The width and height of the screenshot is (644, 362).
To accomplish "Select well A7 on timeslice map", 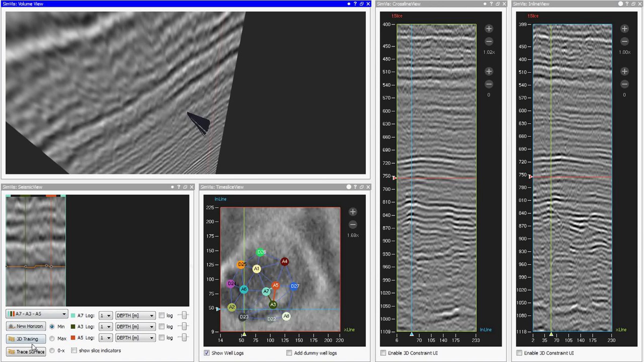I will (266, 291).
